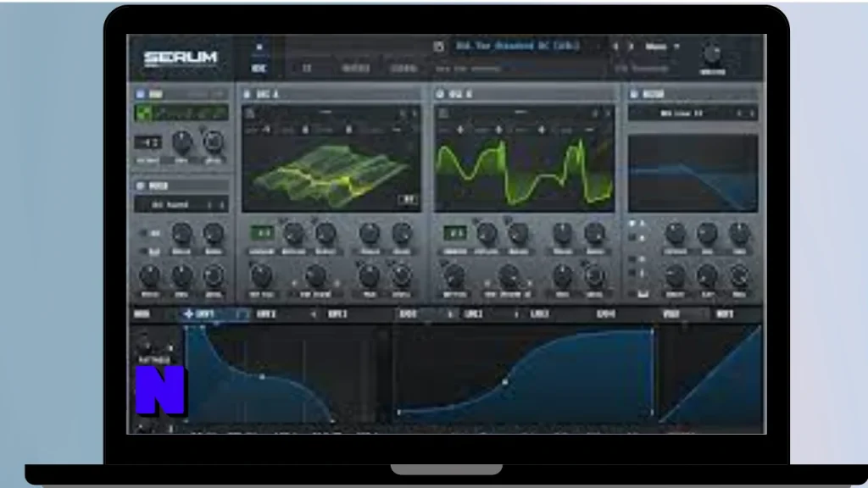The image size is (868, 488).
Task: Open the MATRIX tab
Action: [355, 68]
